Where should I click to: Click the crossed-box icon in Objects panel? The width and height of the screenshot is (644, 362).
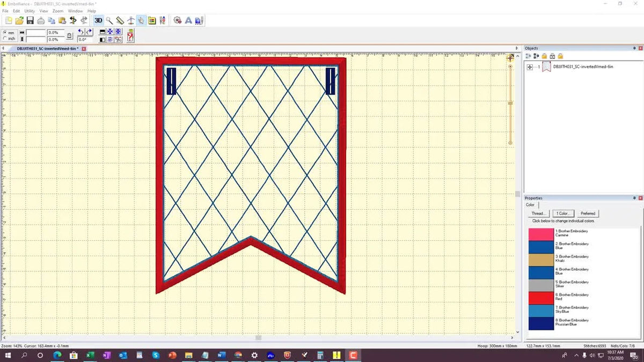(552, 56)
